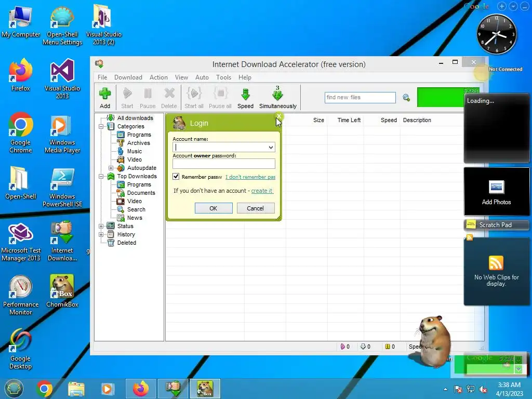Select News under Top Downloads
The width and height of the screenshot is (532, 399).
pyautogui.click(x=135, y=218)
